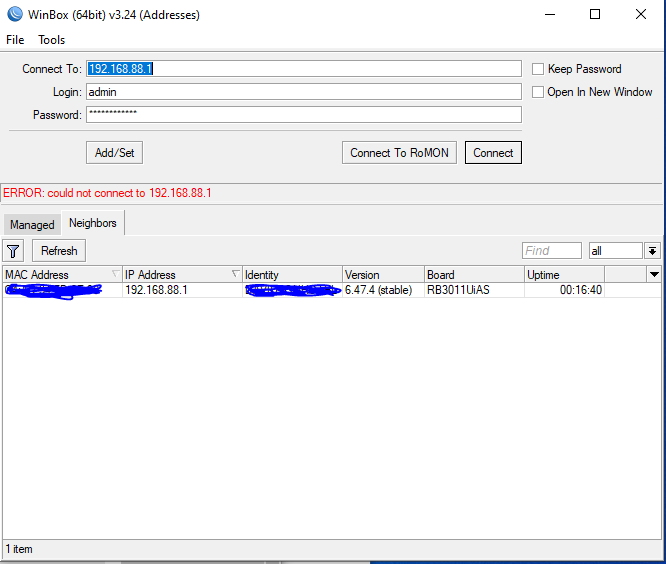Click the Connect button
Image resolution: width=666 pixels, height=564 pixels.
tap(493, 152)
